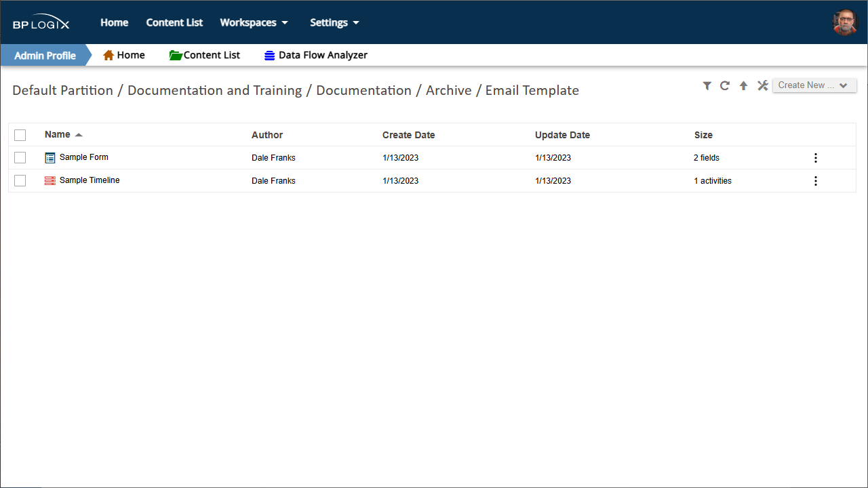Click the green Content List folder icon

(x=176, y=55)
